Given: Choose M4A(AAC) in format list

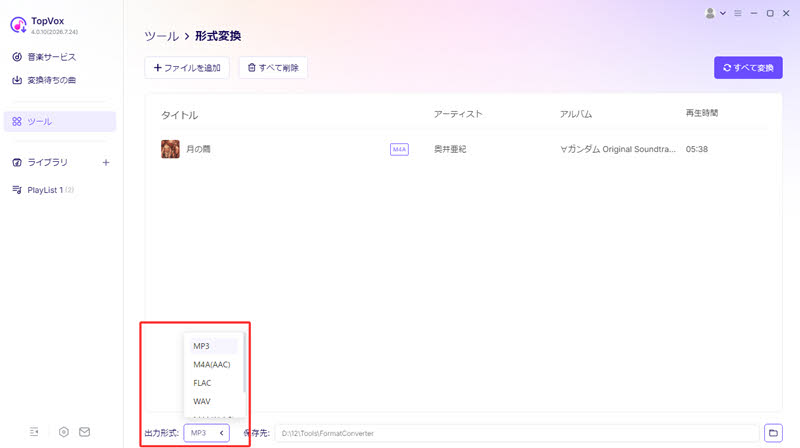Looking at the screenshot, I should (x=213, y=364).
